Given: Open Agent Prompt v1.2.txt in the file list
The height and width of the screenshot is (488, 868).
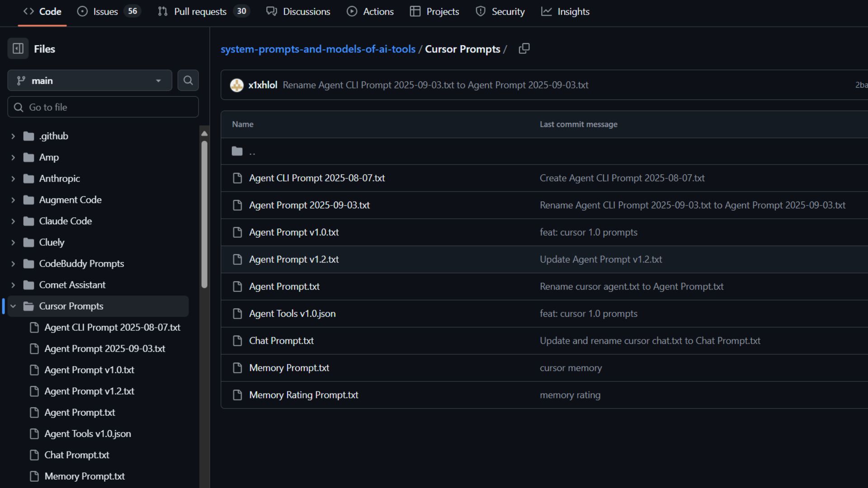Looking at the screenshot, I should [x=294, y=259].
